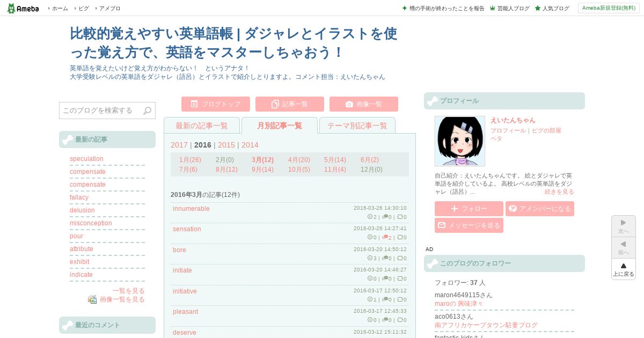Open 4月(20) month archive
Viewport: 644px width, 338px height.
pos(299,160)
